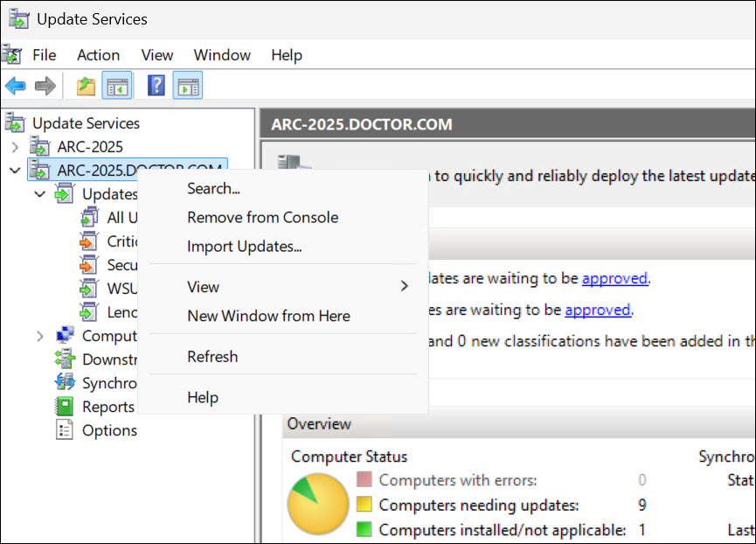Image resolution: width=756 pixels, height=544 pixels.
Task: Click the blue Back arrow toolbar icon
Action: point(15,86)
